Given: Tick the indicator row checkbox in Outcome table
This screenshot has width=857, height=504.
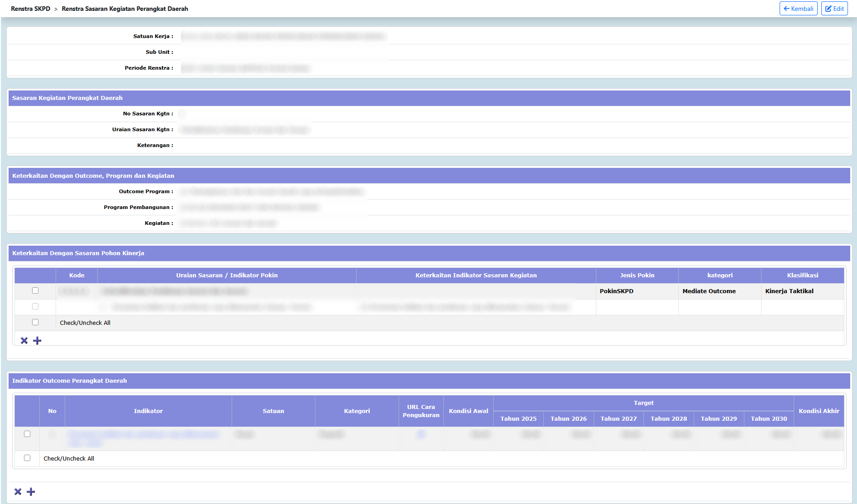Looking at the screenshot, I should [27, 434].
